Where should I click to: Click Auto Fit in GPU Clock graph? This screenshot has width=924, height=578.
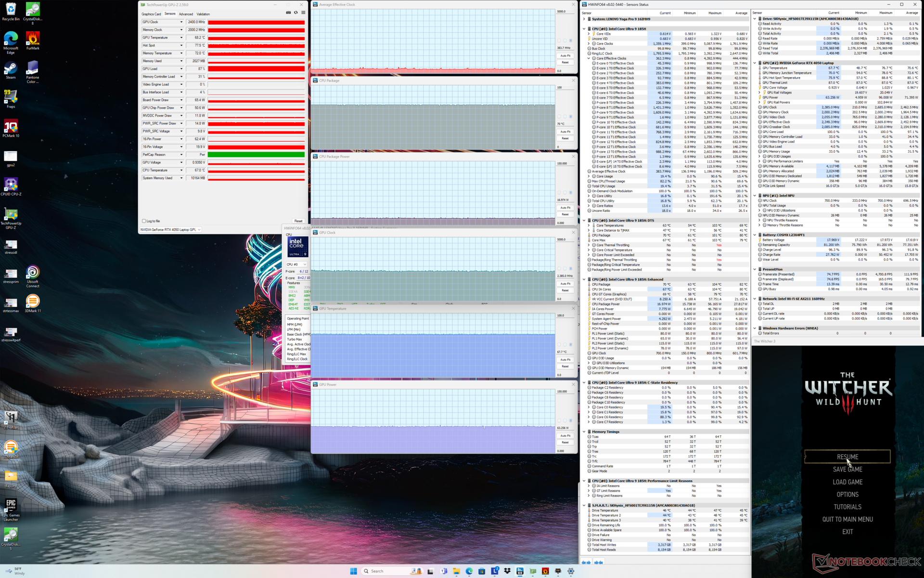tap(565, 284)
